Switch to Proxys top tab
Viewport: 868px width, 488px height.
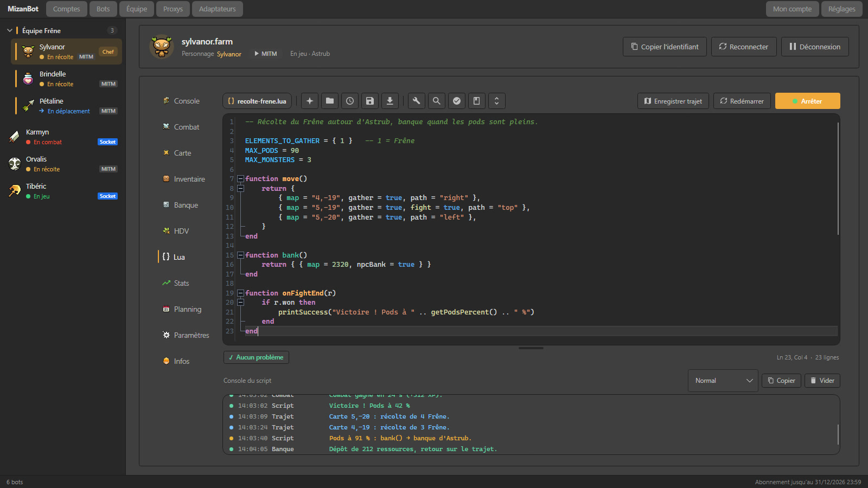(x=173, y=9)
